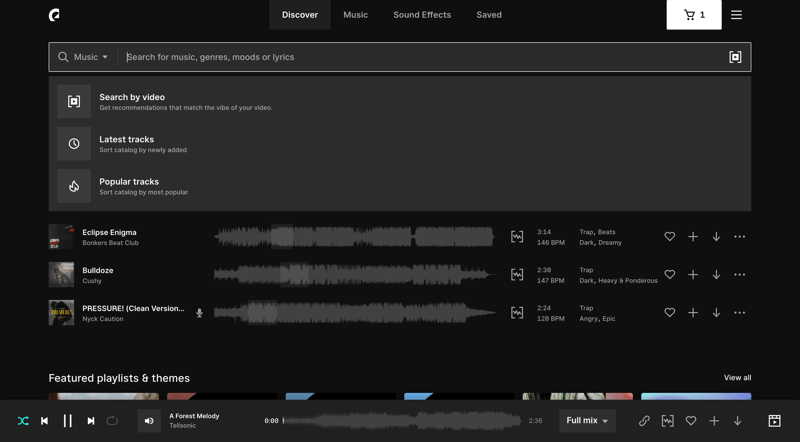Open the shopping cart with 1 item
Viewport: 800px width, 442px height.
[x=694, y=15]
